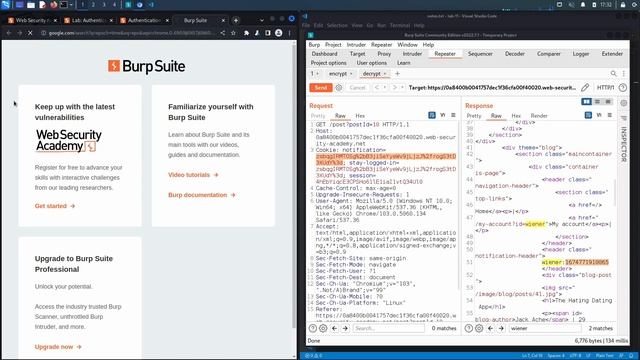Bookmark the page with the star icon
The height and width of the screenshot is (360, 640).
(x=233, y=33)
